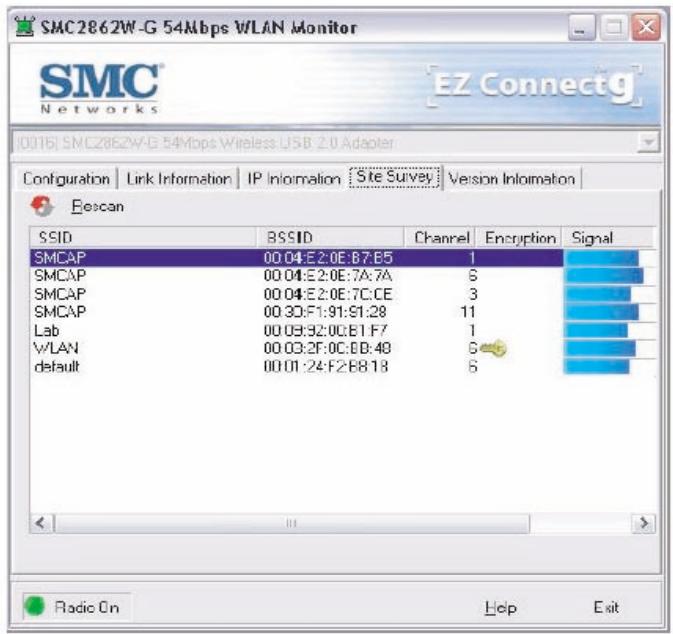This screenshot has height=634, width=673.
Task: Select BSSID 00:30:F1:91:91:28 entry
Action: (325, 312)
